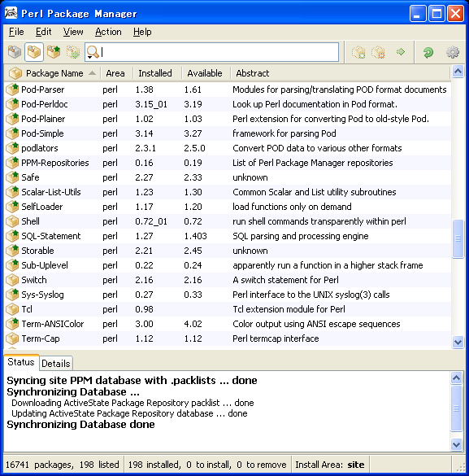Viewport: 469px width, 476px height.
Task: Select the SQL-Statement package name
Action: click(x=51, y=236)
